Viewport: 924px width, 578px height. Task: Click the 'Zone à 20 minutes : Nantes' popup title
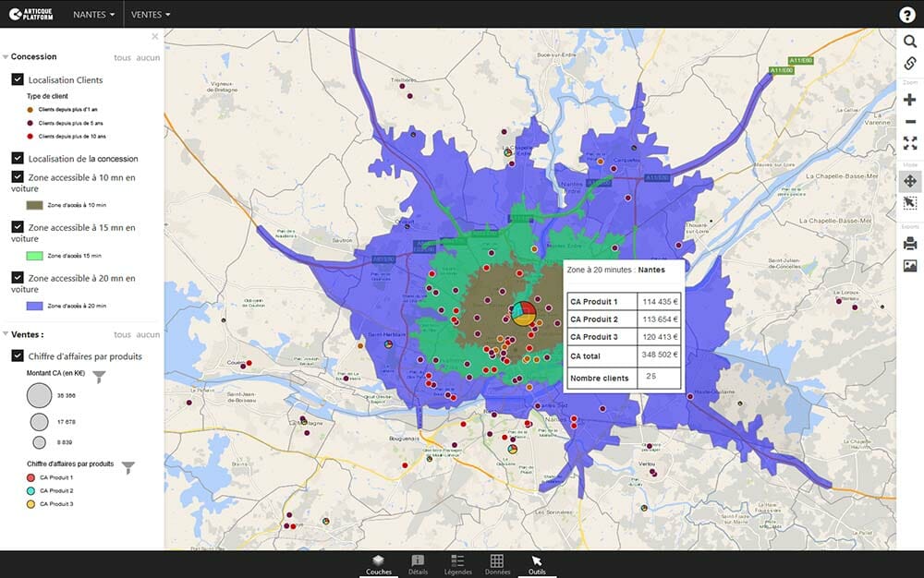[615, 270]
